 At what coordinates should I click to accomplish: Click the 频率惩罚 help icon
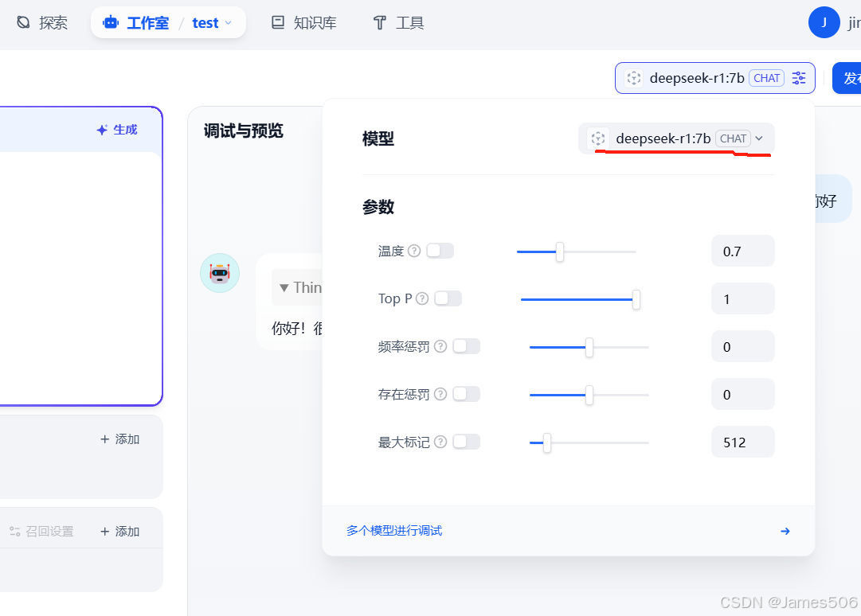pyautogui.click(x=440, y=346)
